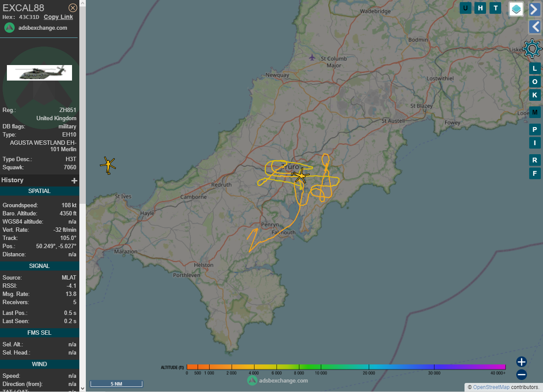
Task: Click the Msg. Rate value 13.8
Action: click(x=71, y=294)
